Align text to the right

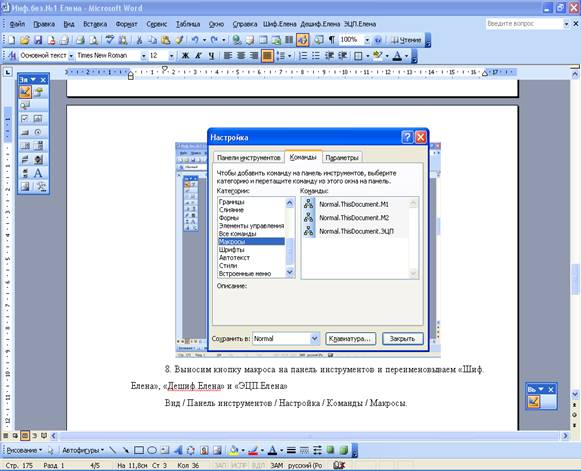[x=254, y=56]
